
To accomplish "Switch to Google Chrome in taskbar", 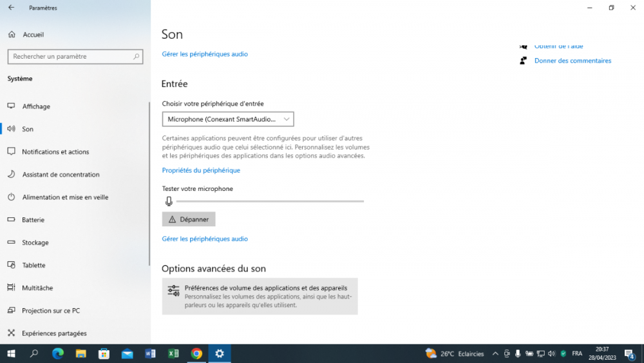I will [x=196, y=353].
